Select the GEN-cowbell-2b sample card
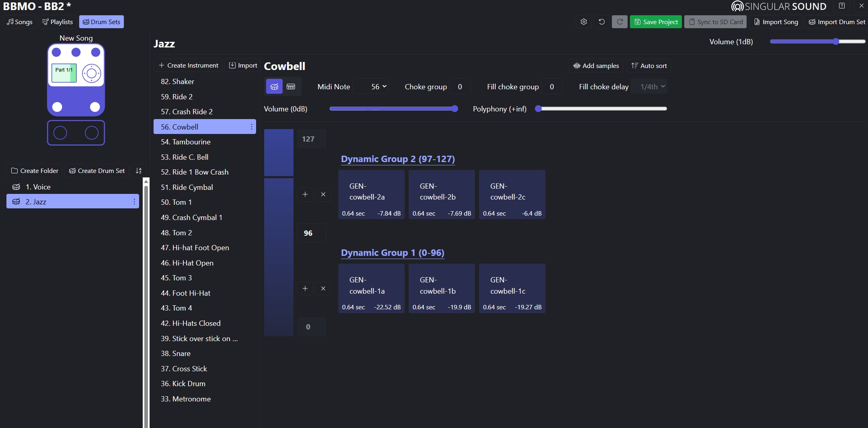This screenshot has height=428, width=868. (442, 195)
